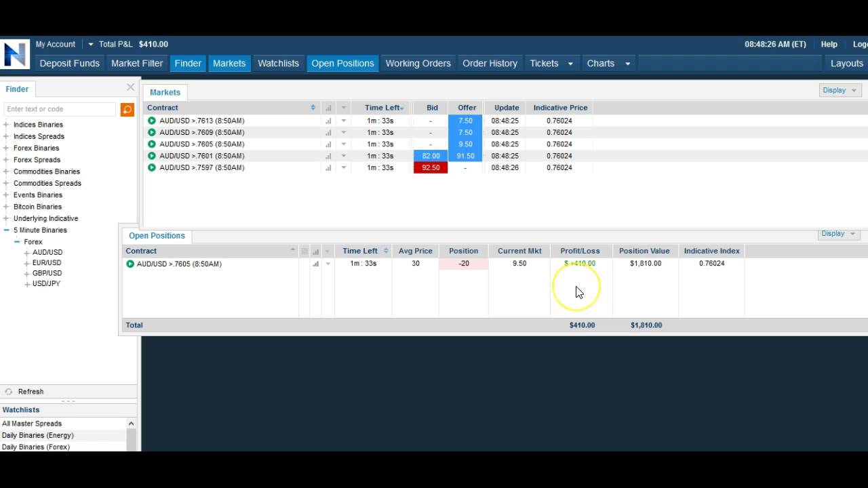Expand Indices Binaries tree node
The image size is (868, 488).
6,125
